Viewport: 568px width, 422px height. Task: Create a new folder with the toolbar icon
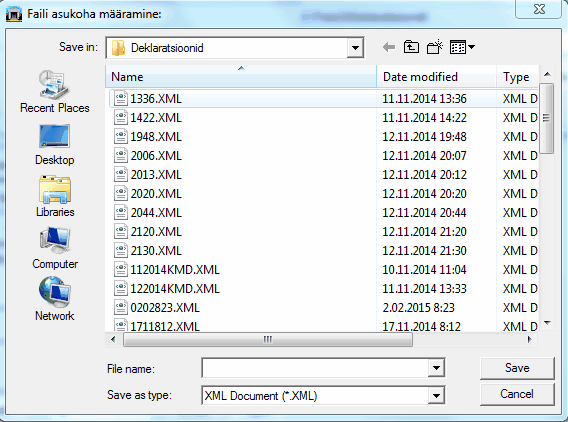(435, 47)
